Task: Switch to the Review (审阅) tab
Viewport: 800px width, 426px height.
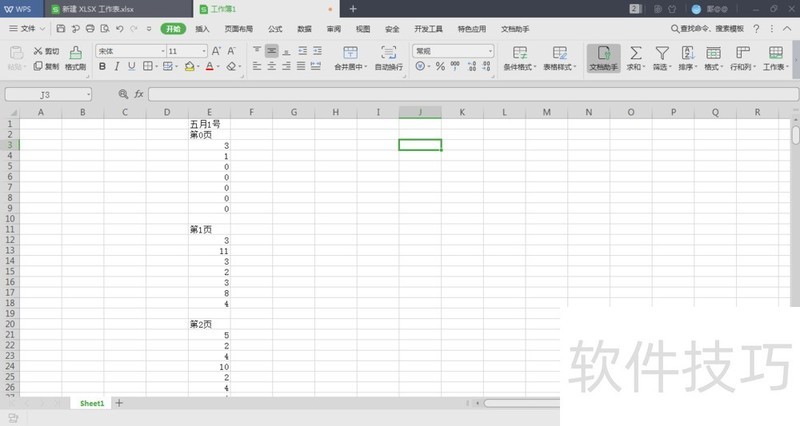Action: [334, 29]
